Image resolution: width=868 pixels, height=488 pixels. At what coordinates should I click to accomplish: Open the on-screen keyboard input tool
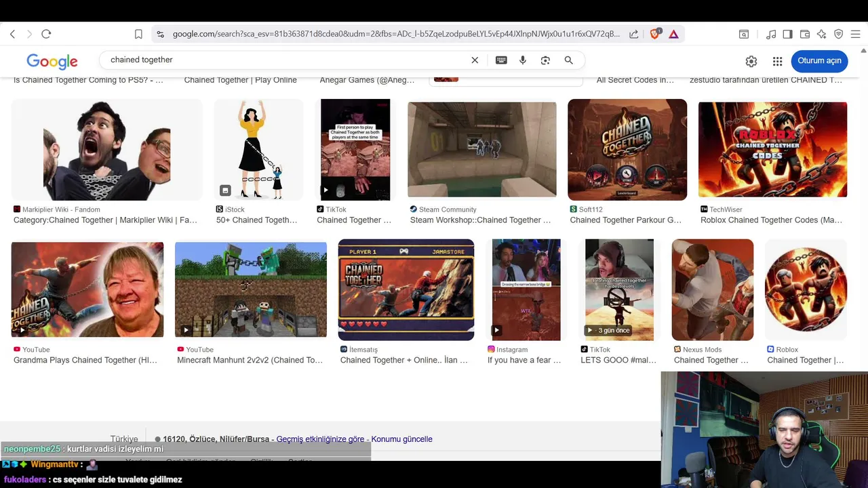tap(501, 60)
